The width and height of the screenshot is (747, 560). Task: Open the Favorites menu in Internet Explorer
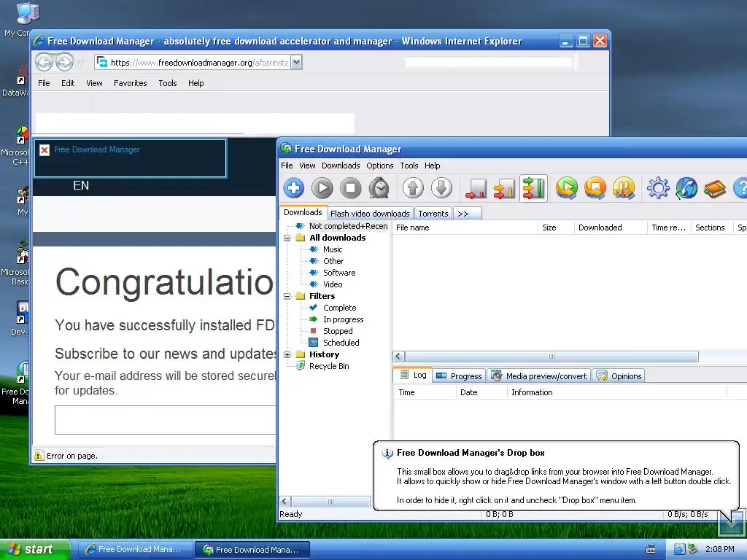pyautogui.click(x=130, y=83)
